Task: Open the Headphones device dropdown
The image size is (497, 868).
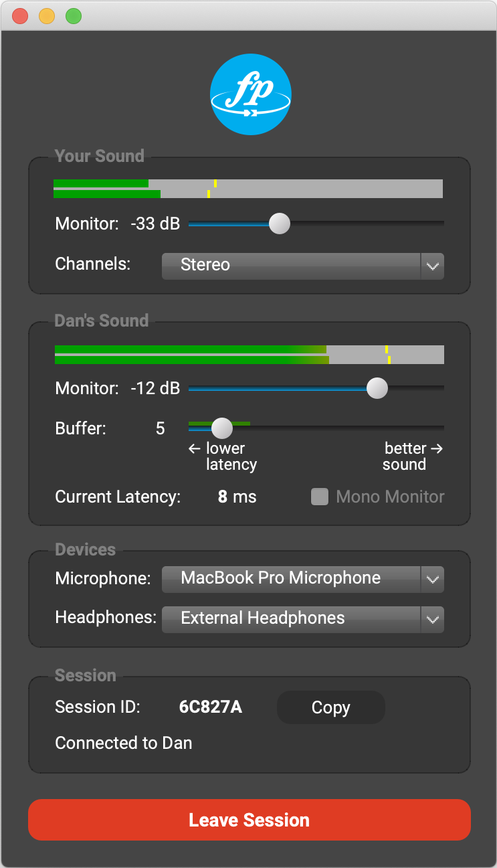Action: (303, 619)
